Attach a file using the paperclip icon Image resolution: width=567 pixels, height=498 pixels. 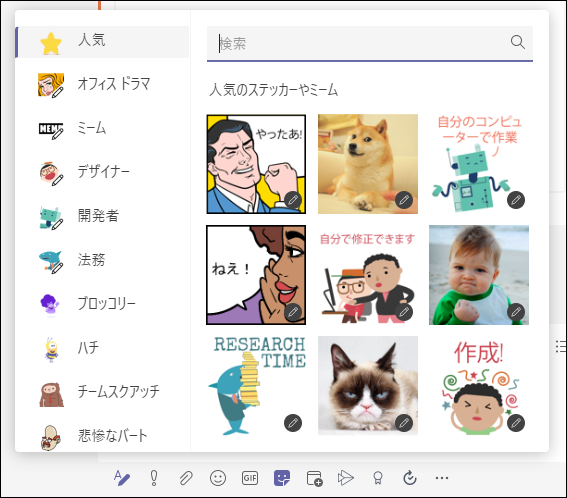(x=186, y=478)
